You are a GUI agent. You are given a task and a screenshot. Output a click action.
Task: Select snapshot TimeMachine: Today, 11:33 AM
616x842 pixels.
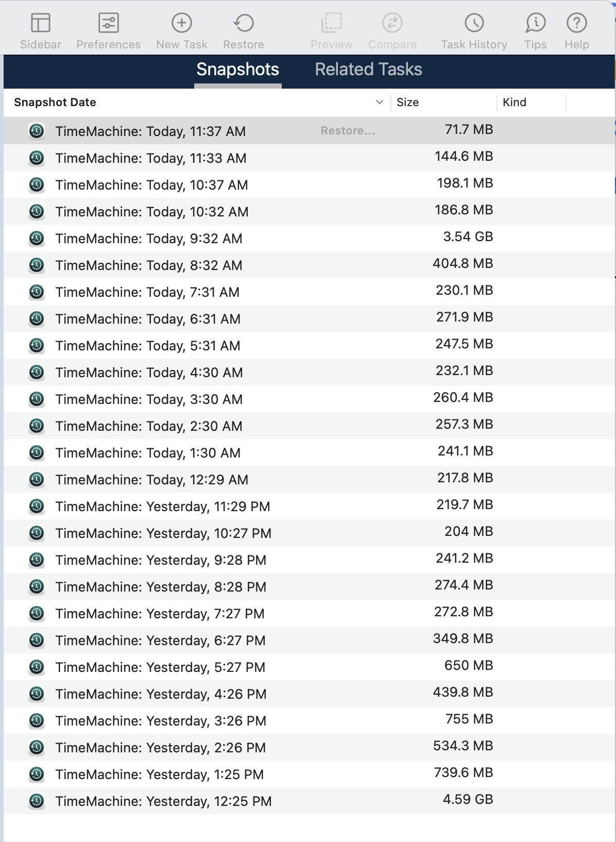[x=310, y=158]
